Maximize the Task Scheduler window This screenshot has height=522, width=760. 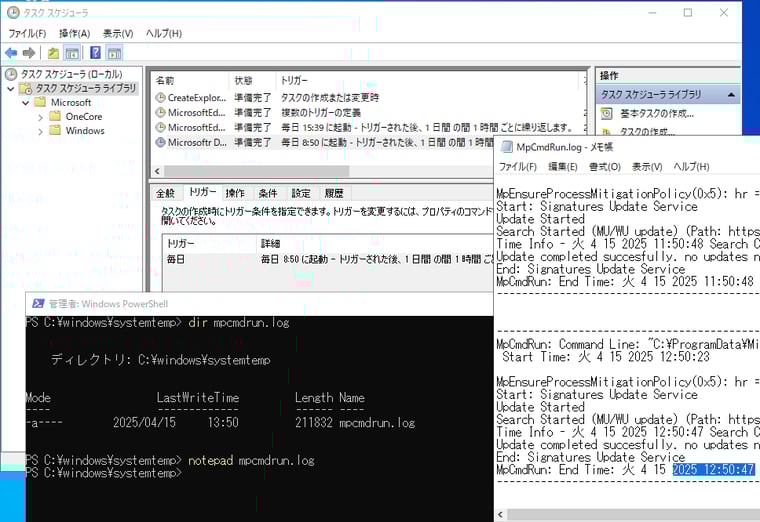click(x=688, y=13)
